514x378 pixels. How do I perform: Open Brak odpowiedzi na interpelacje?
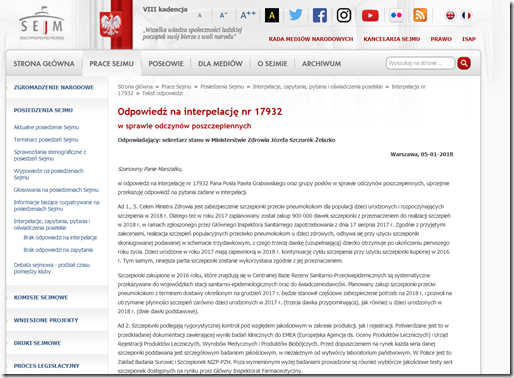(60, 238)
